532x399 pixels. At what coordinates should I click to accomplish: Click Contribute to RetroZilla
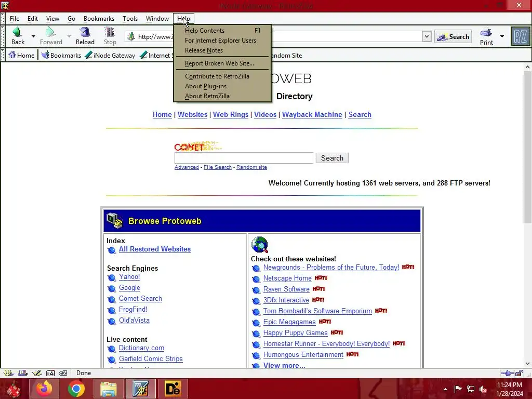point(222,76)
